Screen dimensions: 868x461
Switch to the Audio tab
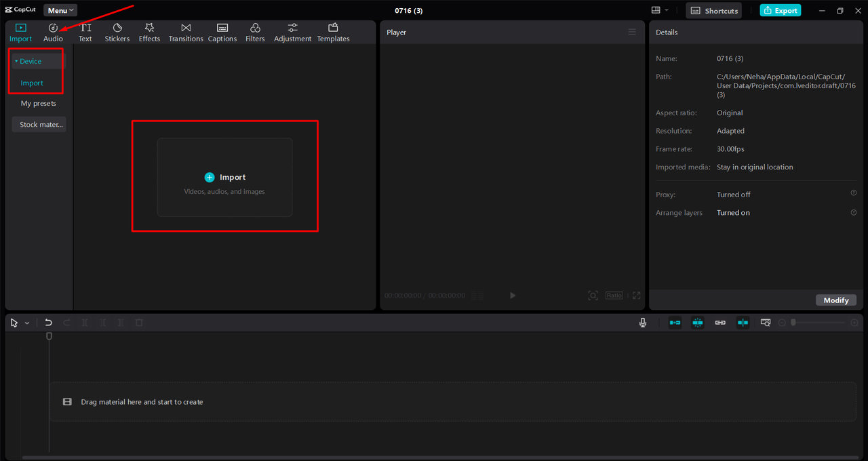click(x=53, y=33)
